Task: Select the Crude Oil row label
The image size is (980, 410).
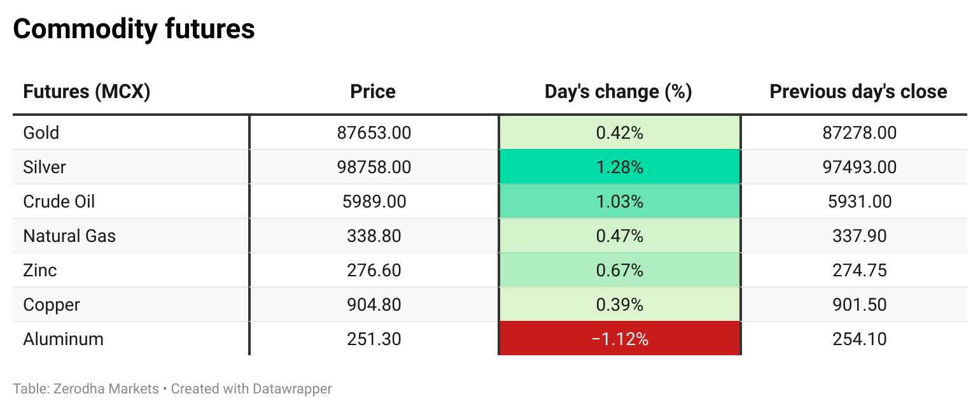Action: tap(59, 202)
